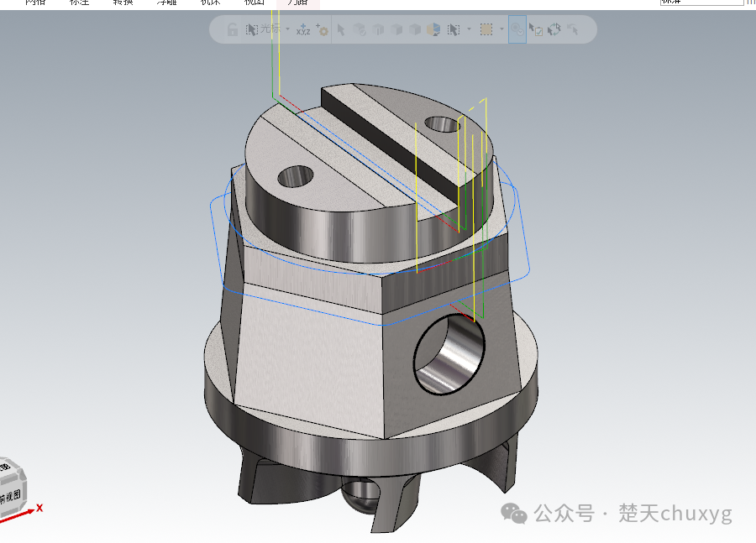Click the invert selection arrows icon

pos(554,30)
